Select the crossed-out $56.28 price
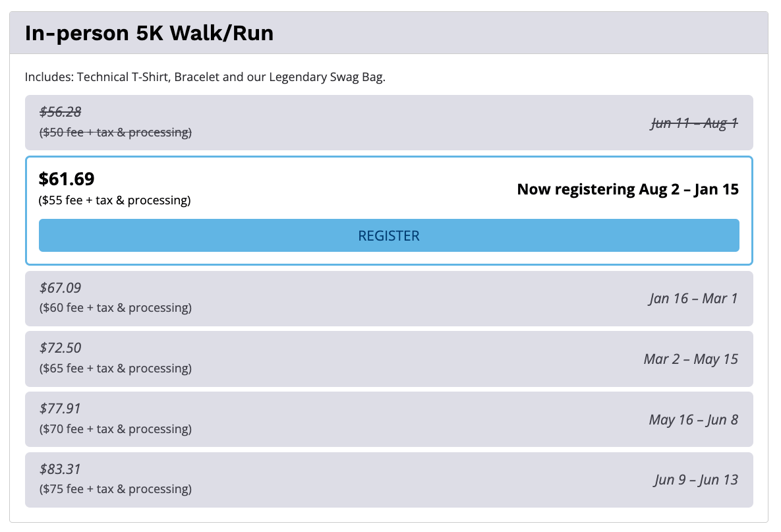The width and height of the screenshot is (781, 532). (61, 112)
